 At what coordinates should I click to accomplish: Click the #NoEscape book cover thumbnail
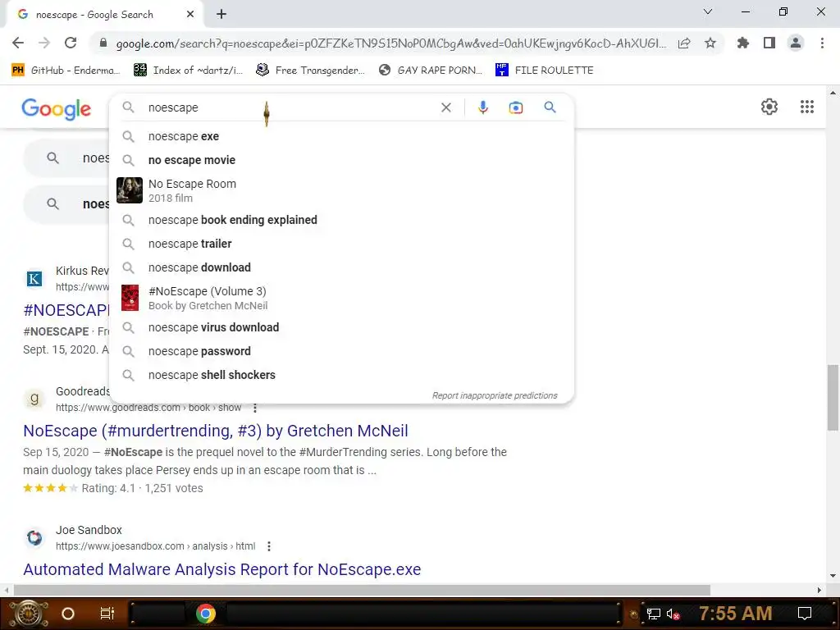pyautogui.click(x=130, y=298)
